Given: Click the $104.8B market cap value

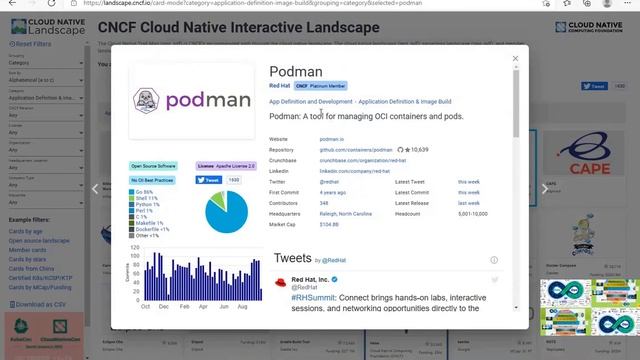Looking at the screenshot, I should pos(329,224).
